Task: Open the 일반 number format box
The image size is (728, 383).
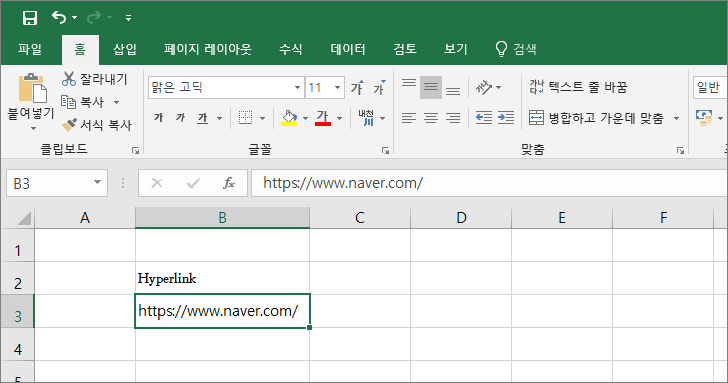Action: (x=710, y=87)
